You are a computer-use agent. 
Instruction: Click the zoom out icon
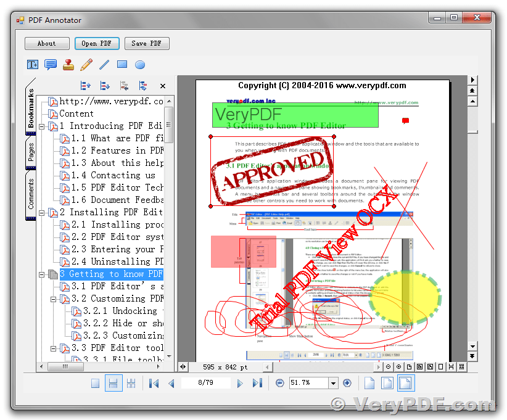pos(279,383)
